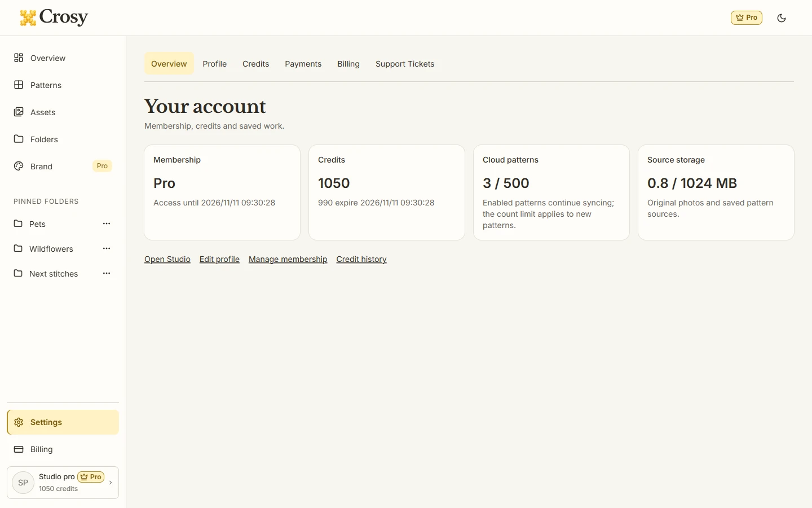Click the Open Studio link
This screenshot has height=508, width=812.
tap(167, 259)
